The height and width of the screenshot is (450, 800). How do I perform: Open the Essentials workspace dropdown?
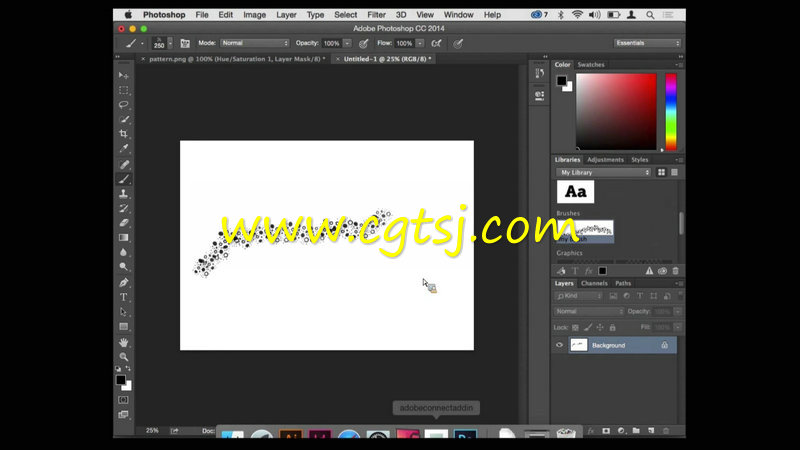click(x=647, y=43)
